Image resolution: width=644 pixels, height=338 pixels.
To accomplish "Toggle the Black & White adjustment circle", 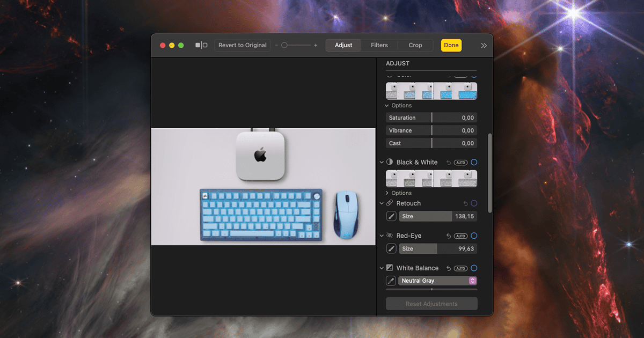I will click(474, 163).
